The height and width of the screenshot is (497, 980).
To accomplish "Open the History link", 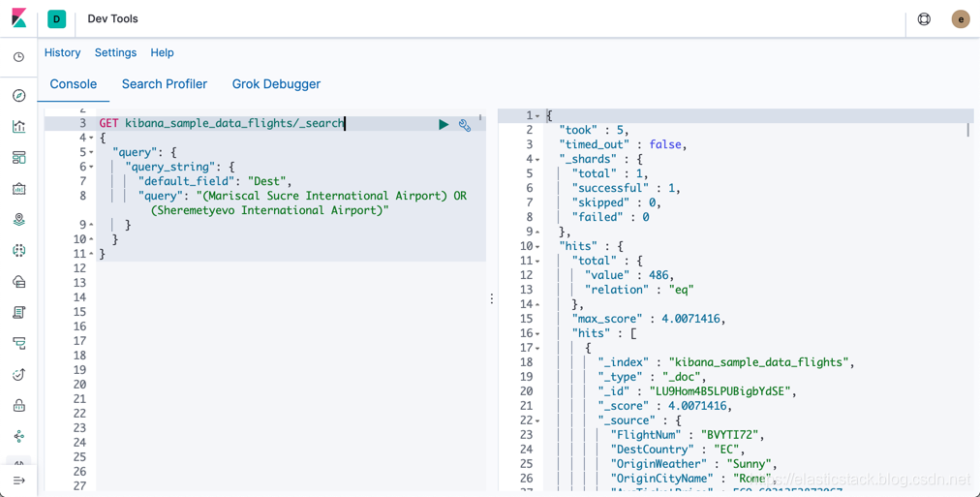I will coord(63,52).
